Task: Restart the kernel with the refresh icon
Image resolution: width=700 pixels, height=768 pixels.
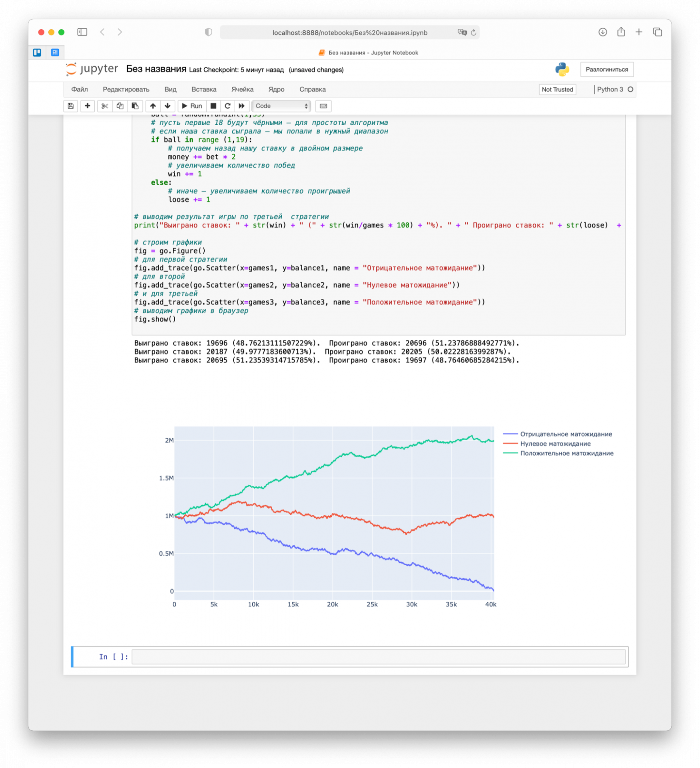Action: point(227,106)
